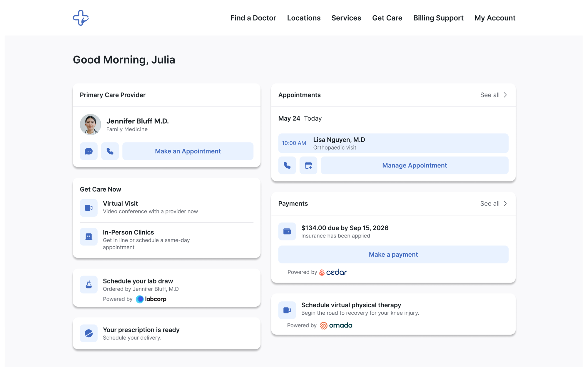Click the health system logo

(x=80, y=18)
